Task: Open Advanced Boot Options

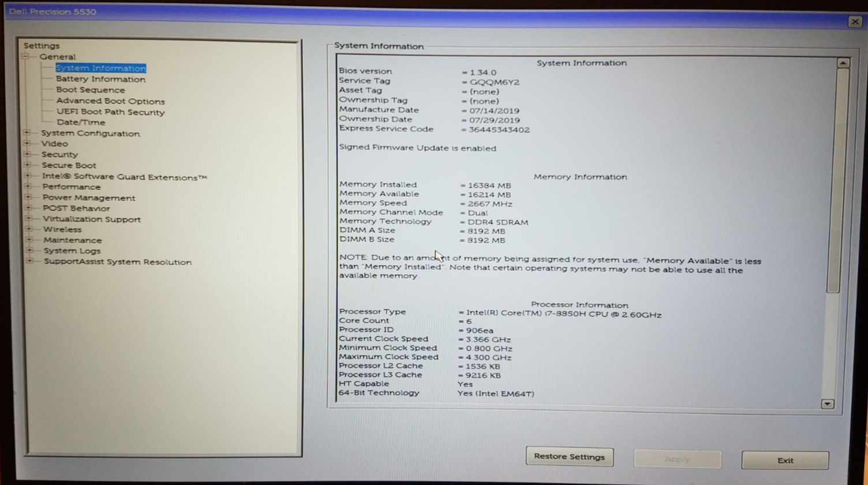Action: click(110, 101)
